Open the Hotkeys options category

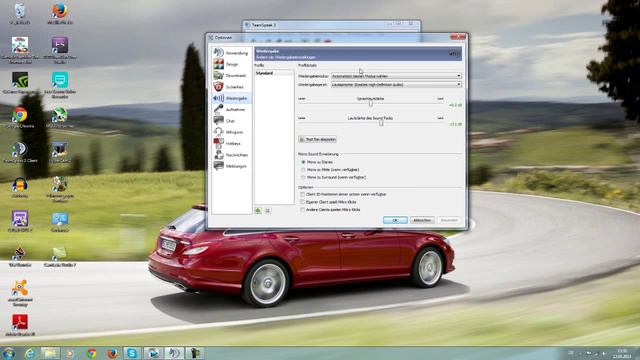[231, 144]
